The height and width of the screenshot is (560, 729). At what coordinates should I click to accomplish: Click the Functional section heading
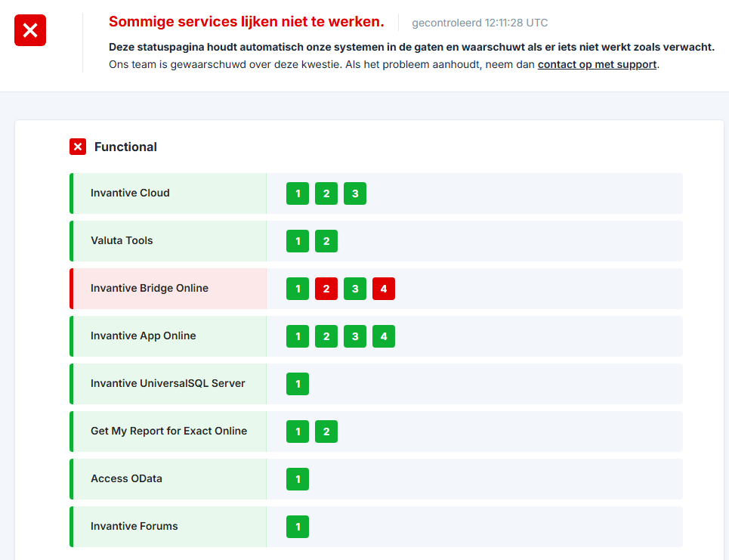click(125, 147)
